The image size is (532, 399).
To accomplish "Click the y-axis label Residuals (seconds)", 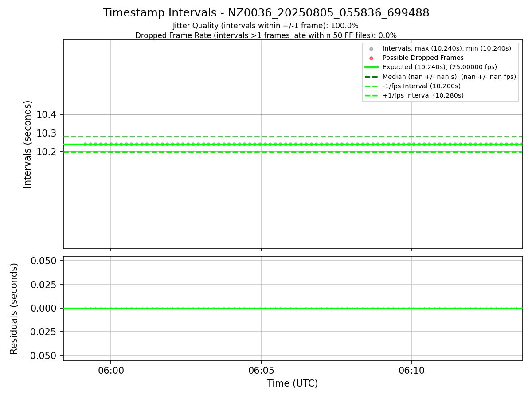I will 14,309.
